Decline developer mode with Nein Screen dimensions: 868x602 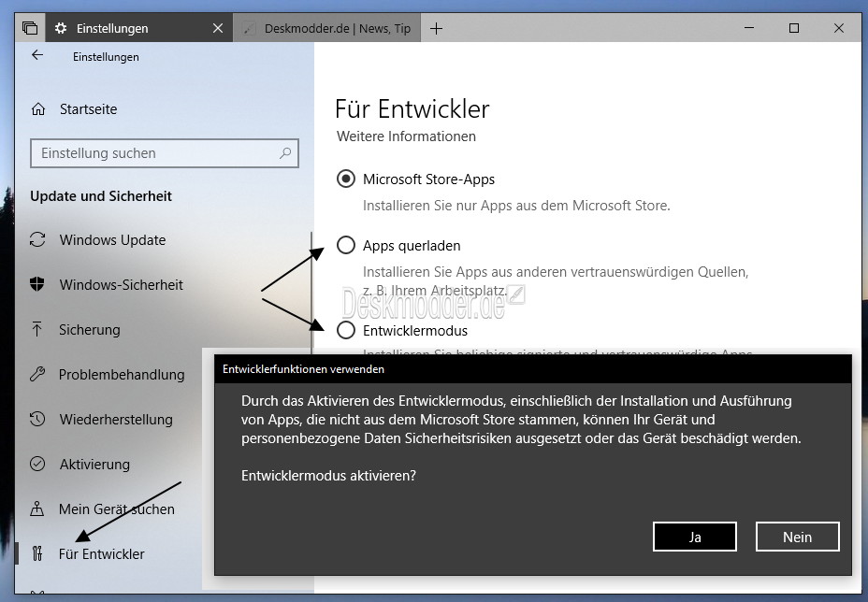(797, 537)
